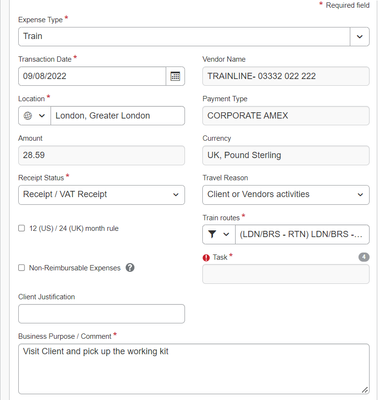Click the Expense Type label
Image resolution: width=383 pixels, height=400 pixels.
tap(40, 20)
